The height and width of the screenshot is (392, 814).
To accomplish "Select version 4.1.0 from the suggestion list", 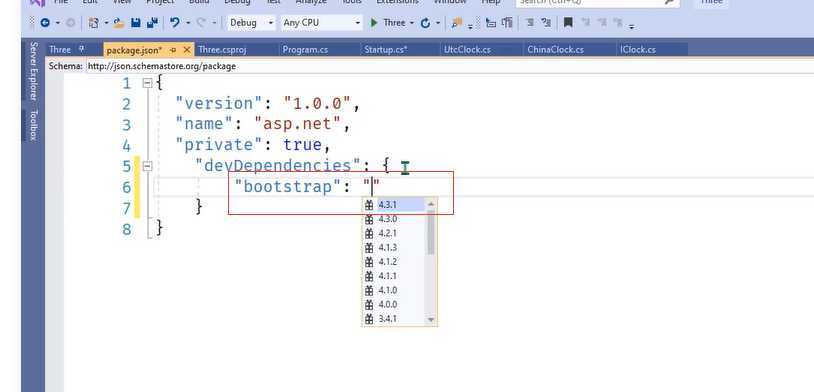I will (x=394, y=290).
